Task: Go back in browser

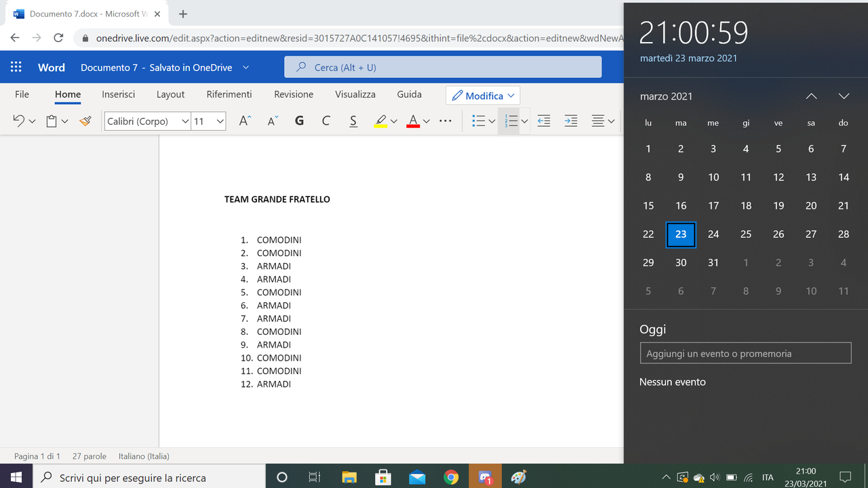Action: pos(15,38)
